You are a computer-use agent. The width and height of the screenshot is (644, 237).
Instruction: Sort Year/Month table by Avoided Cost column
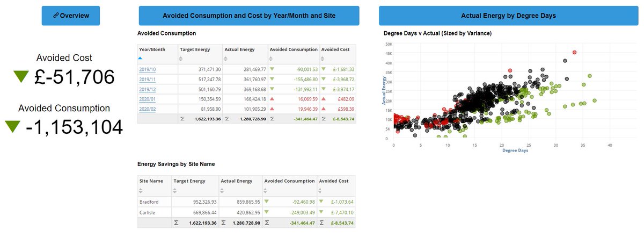[x=324, y=59]
